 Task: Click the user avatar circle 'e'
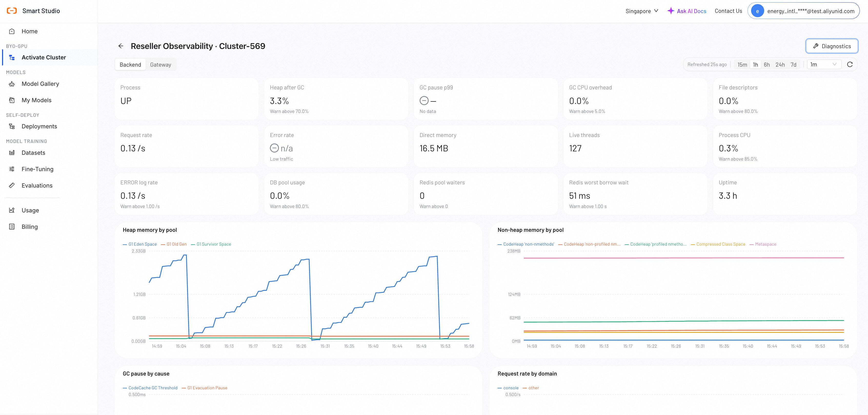pos(758,11)
